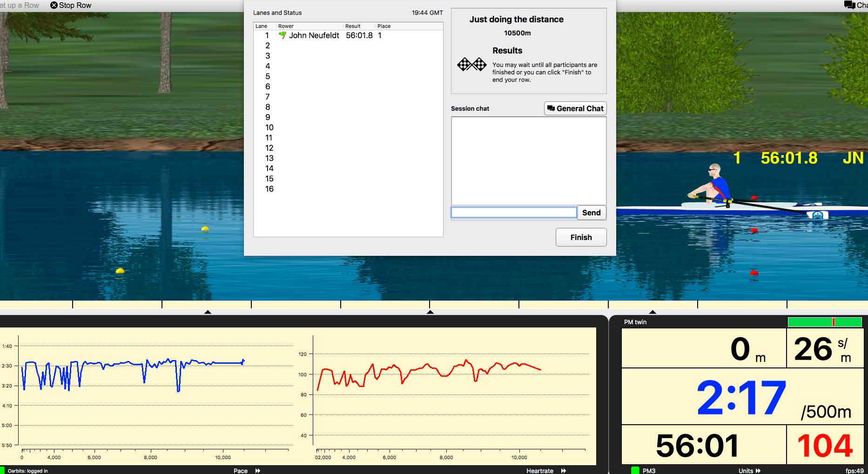Screen dimensions: 868x474
Task: Click the yellow 56:01.8 overlay in scene
Action: [789, 158]
